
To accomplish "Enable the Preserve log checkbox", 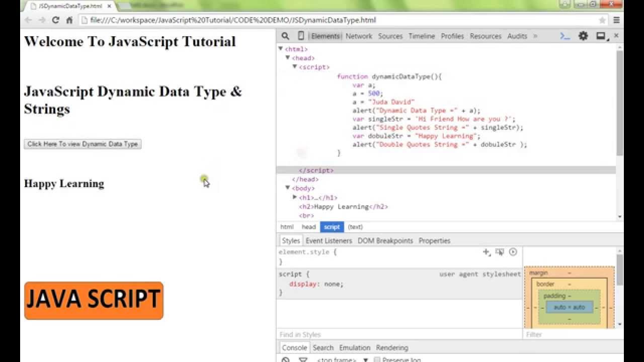I will tap(377, 359).
